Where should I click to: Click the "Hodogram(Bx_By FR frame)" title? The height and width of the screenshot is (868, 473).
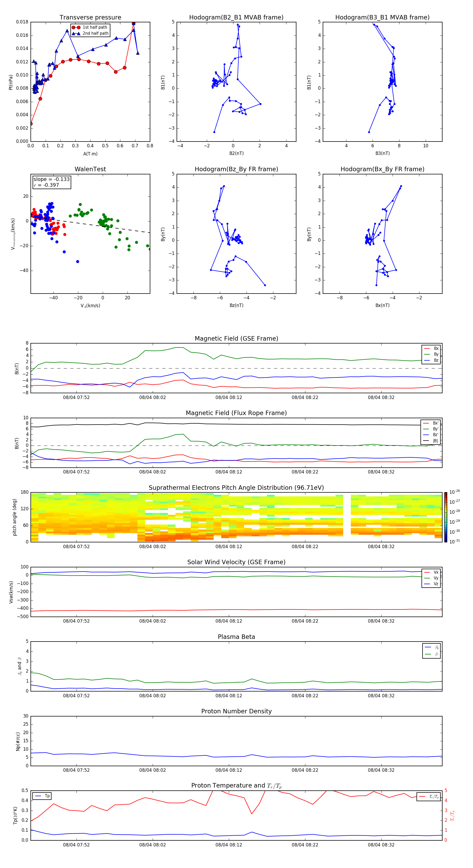tap(382, 169)
